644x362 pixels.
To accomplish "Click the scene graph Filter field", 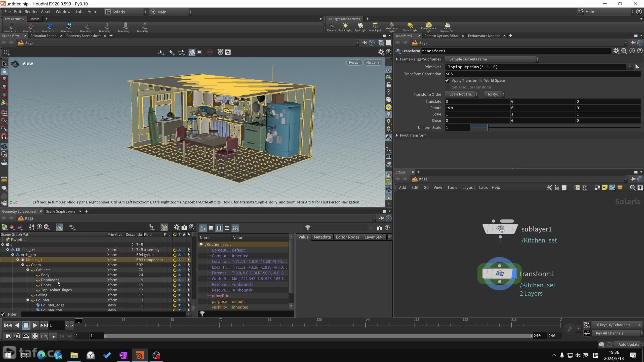I will pos(104,314).
